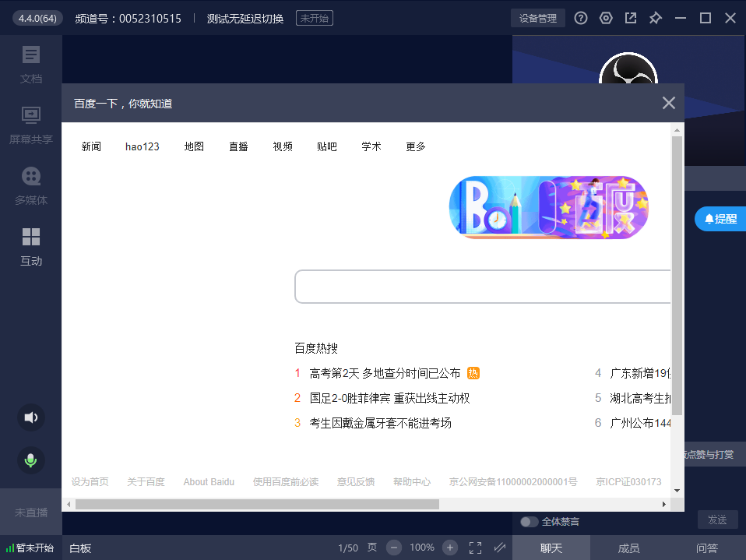This screenshot has height=560, width=746.
Task: Switch to the 问答 Q&A tab
Action: (x=706, y=548)
